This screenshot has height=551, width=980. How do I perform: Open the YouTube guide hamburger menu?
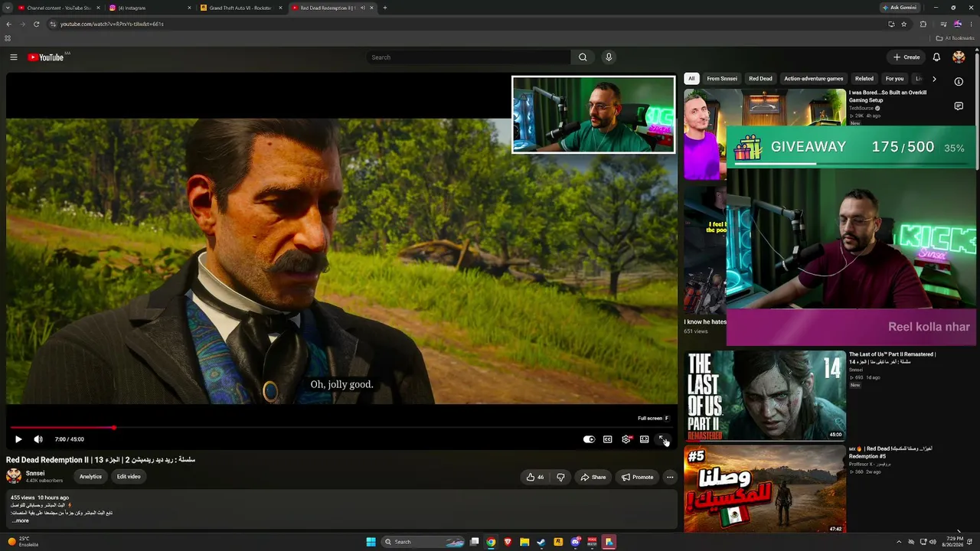(x=13, y=57)
